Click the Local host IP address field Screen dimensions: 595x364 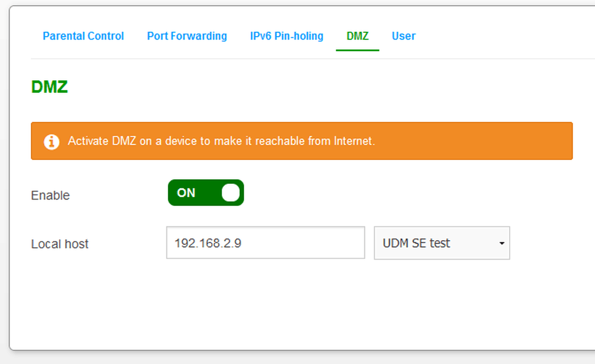pyautogui.click(x=266, y=243)
